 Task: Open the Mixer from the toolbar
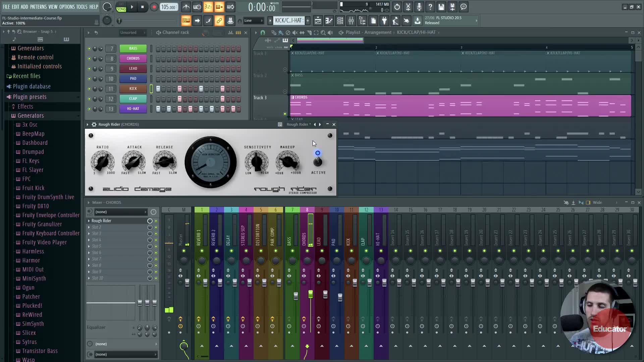click(351, 21)
